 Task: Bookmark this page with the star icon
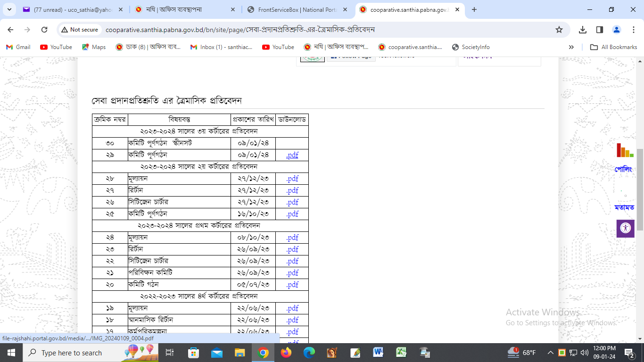pyautogui.click(x=559, y=30)
